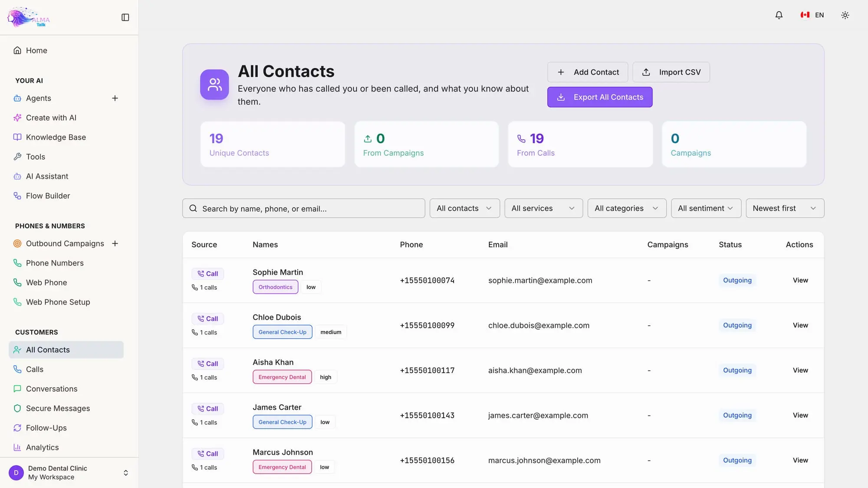Open Conversations page

[66, 389]
